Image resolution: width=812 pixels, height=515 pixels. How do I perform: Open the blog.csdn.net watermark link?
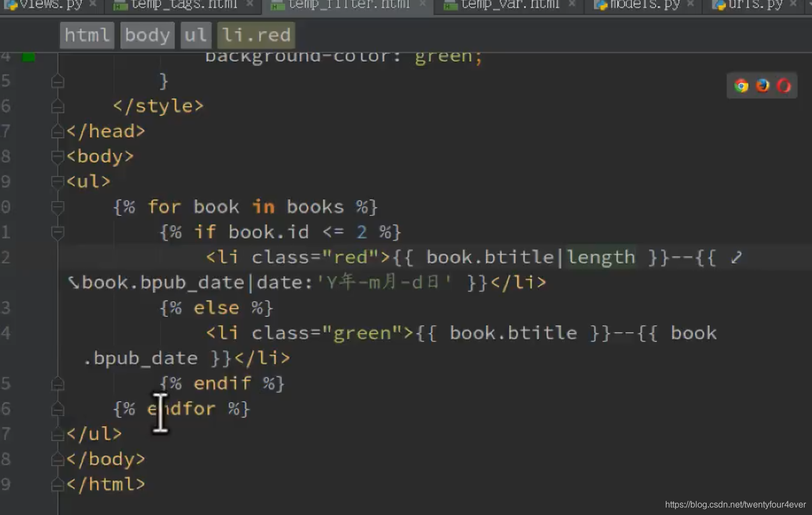tap(735, 505)
